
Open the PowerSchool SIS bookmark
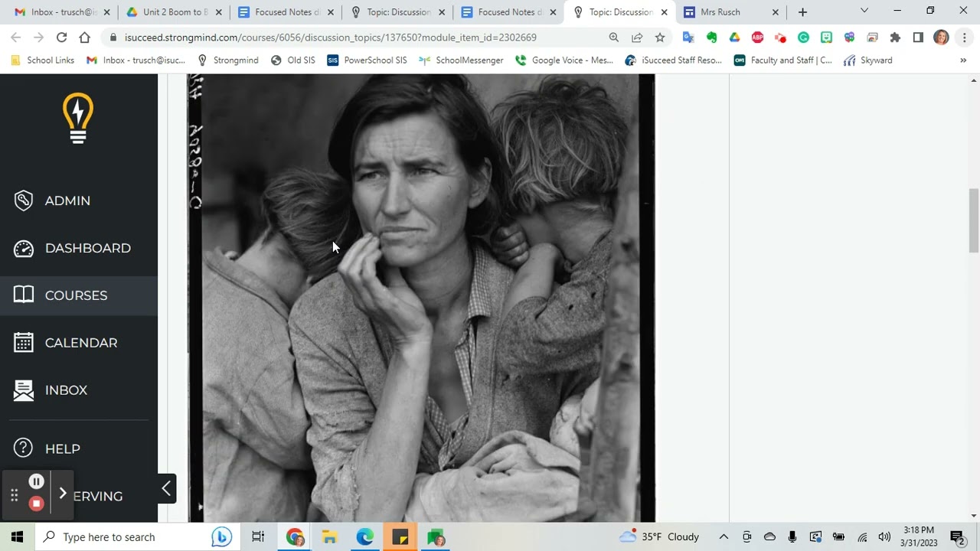367,60
